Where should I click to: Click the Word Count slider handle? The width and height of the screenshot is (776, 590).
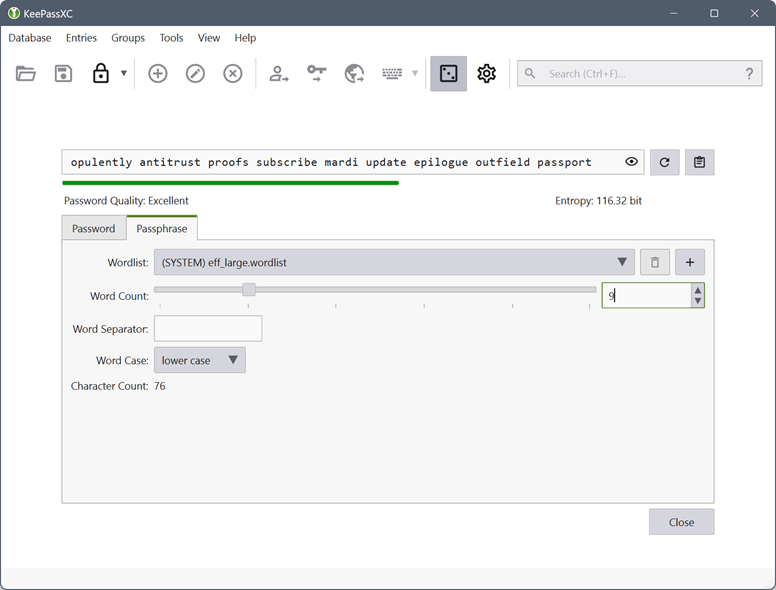[249, 290]
